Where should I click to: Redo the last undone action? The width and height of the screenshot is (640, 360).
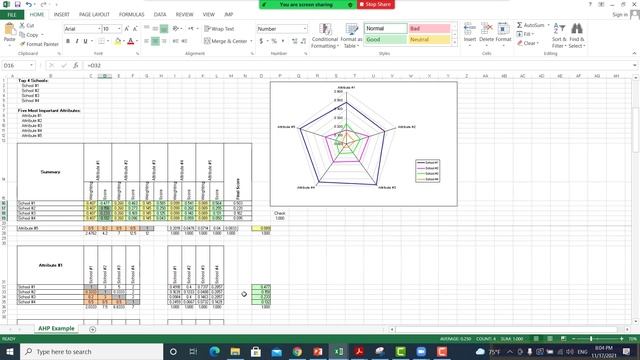pyautogui.click(x=43, y=4)
